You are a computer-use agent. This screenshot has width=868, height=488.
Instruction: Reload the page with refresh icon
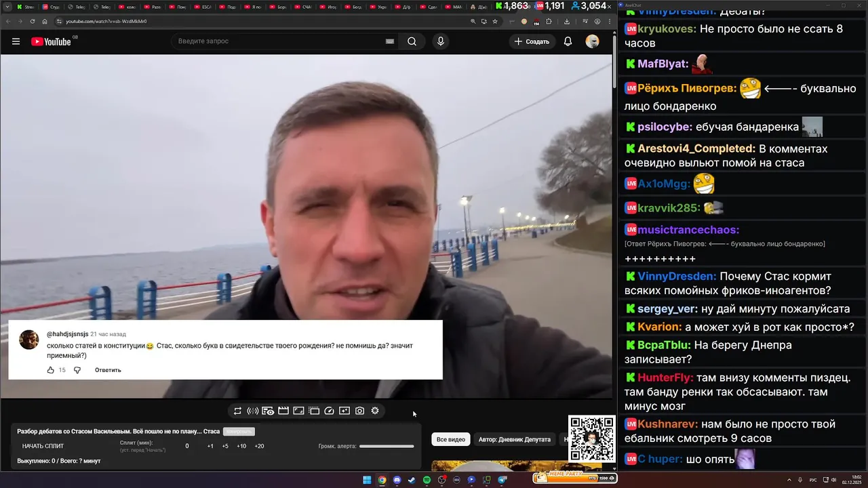[x=33, y=21]
